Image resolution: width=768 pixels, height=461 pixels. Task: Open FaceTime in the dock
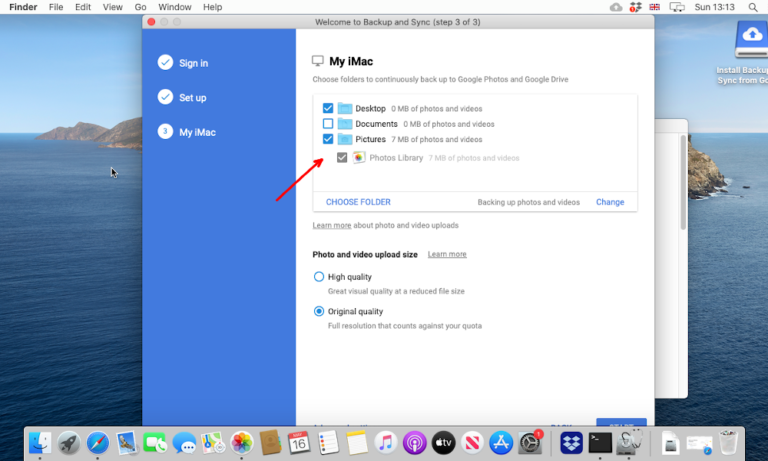(155, 443)
